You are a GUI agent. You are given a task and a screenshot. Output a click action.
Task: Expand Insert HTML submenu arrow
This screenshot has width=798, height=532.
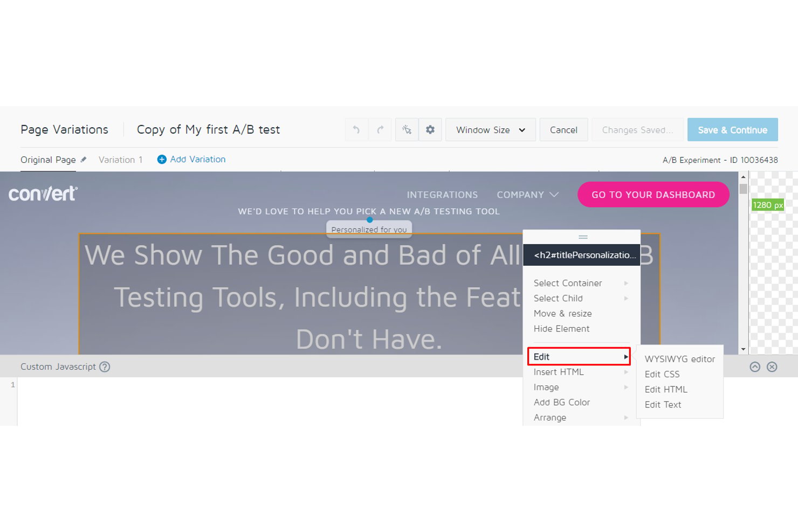[626, 372]
